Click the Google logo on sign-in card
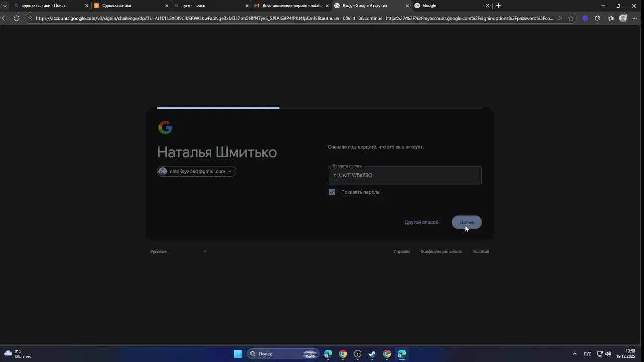The width and height of the screenshot is (644, 362). [165, 128]
